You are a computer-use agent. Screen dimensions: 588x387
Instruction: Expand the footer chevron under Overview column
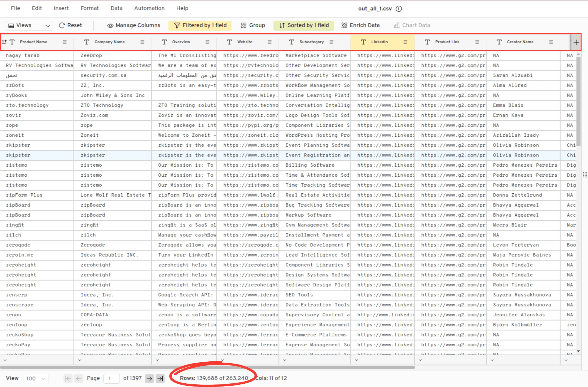point(157,360)
